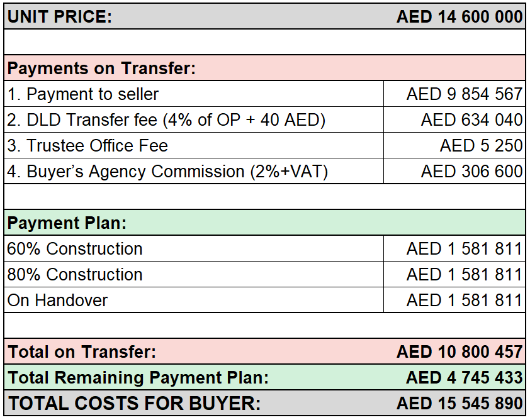Screen dimensions: 530x420
Task: Select the AED 306 600 commission amount
Action: coord(471,172)
